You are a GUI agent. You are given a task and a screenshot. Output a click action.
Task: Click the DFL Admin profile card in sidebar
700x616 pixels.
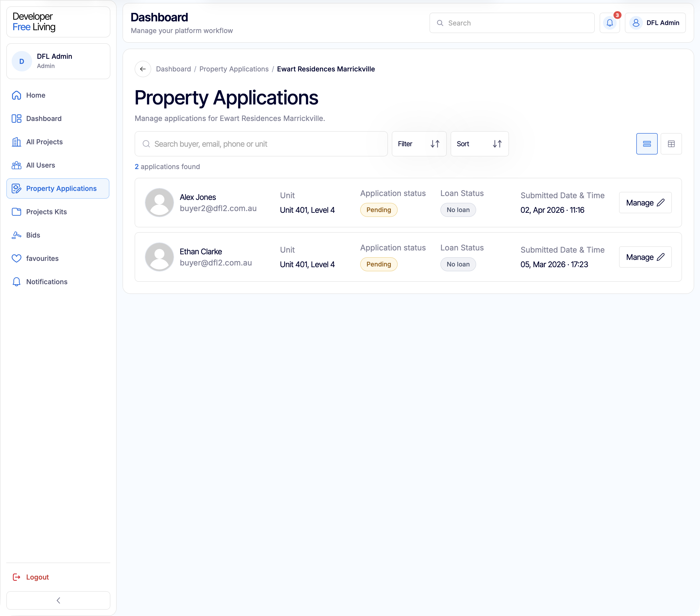click(58, 61)
